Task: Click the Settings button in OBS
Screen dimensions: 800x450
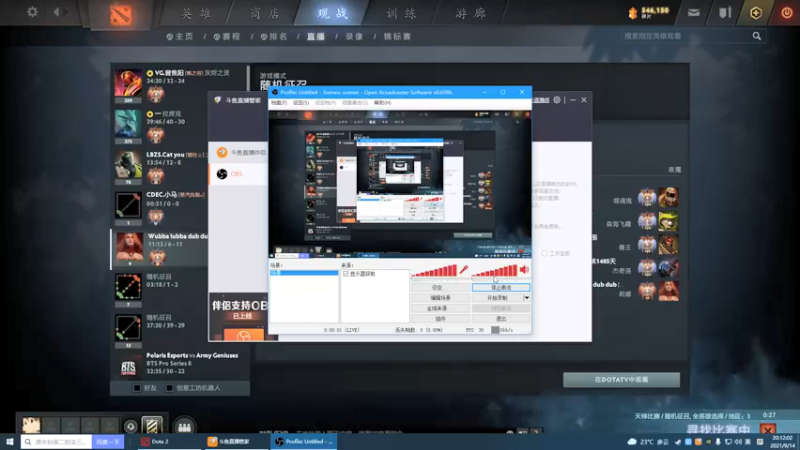Action: (x=440, y=288)
